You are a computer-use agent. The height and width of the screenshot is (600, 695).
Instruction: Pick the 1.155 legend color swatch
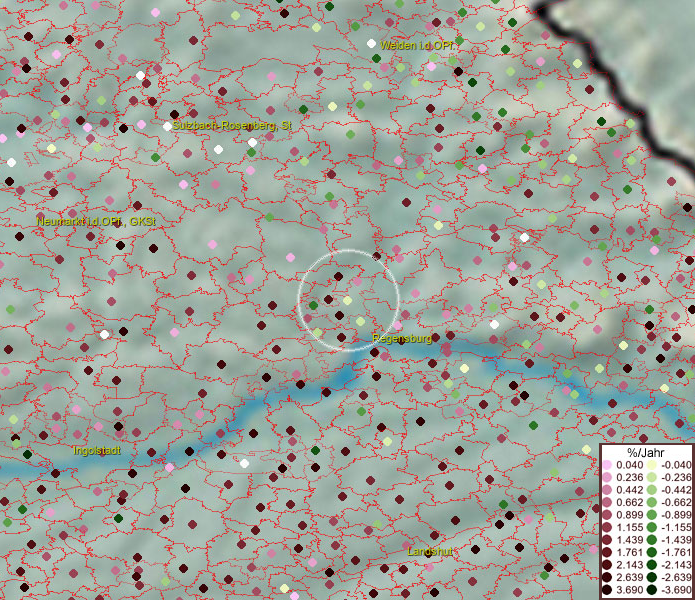[607, 527]
